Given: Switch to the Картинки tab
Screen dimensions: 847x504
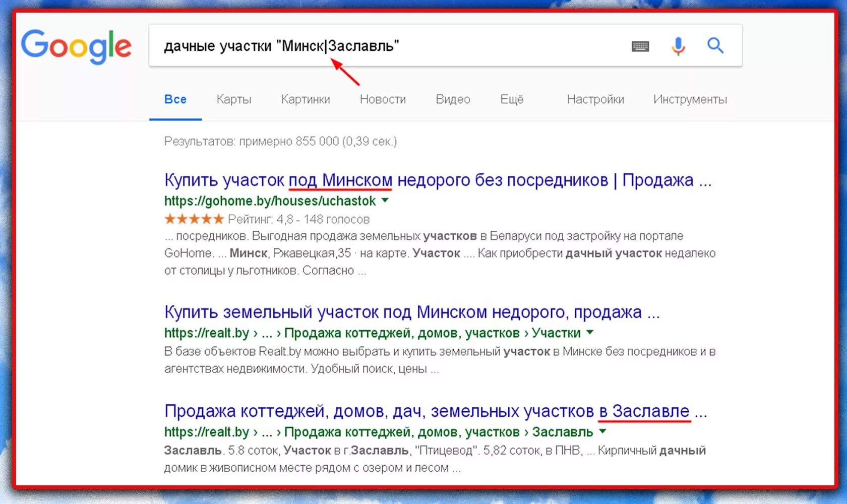Looking at the screenshot, I should [306, 99].
